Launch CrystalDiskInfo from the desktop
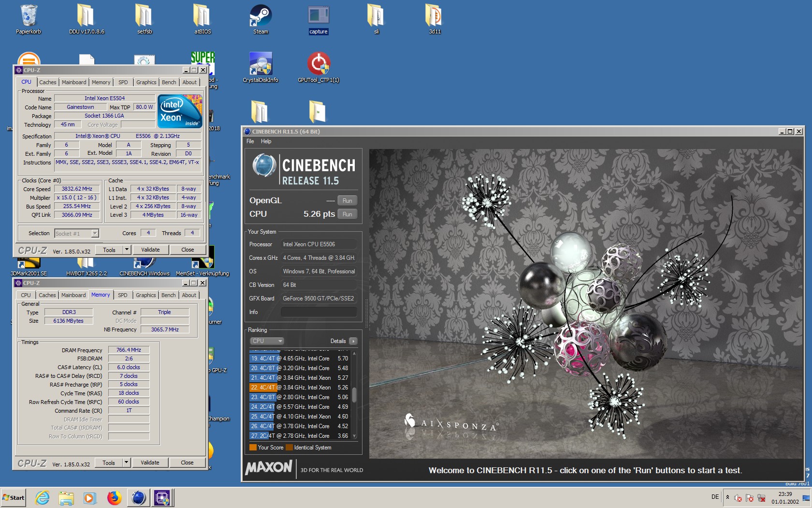812x508 pixels. [261, 68]
